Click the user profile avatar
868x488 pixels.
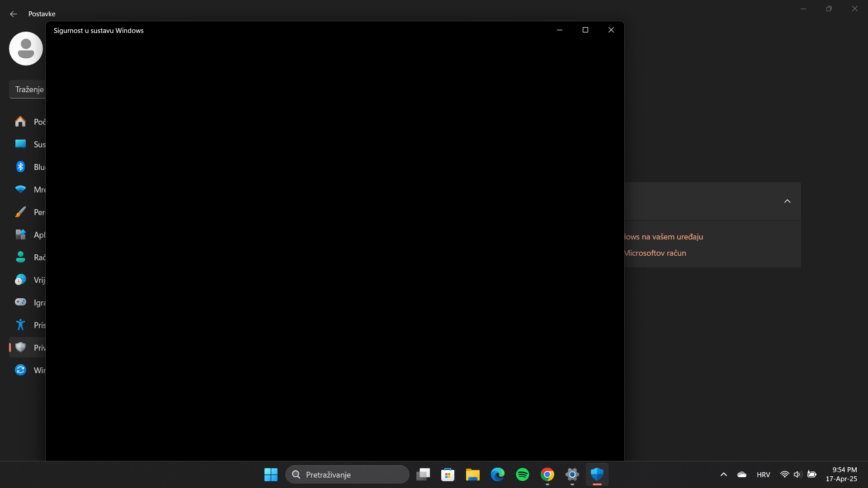(25, 48)
